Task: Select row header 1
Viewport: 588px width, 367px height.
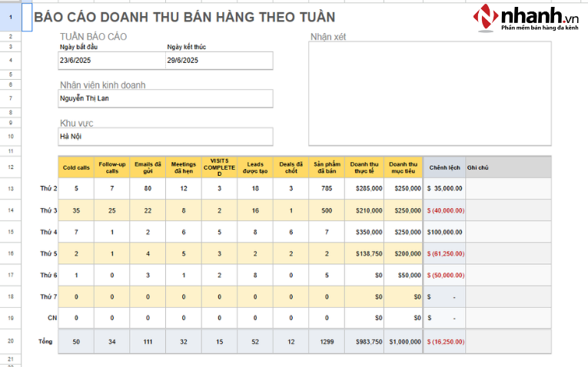Action: tap(11, 17)
